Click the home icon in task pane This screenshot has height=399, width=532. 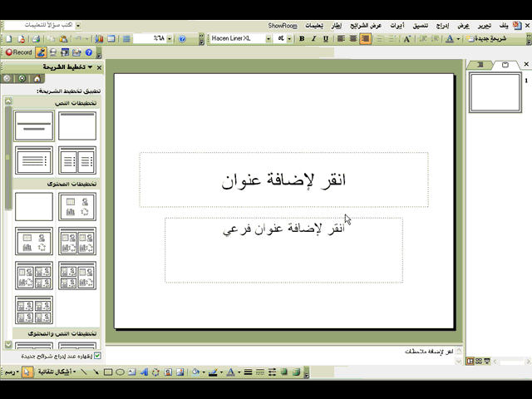37,79
